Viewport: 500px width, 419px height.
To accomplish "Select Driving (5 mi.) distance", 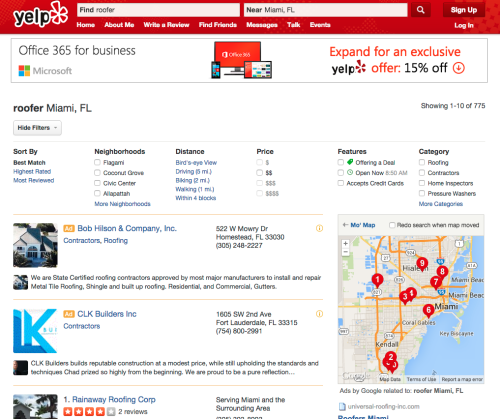I will coord(193,171).
